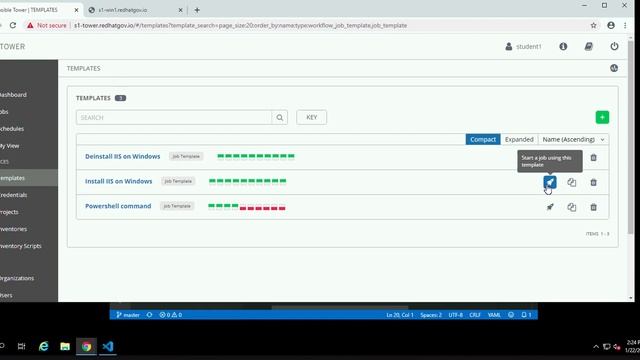The width and height of the screenshot is (640, 360).
Task: Delete the Deinstall IIS on Windows template
Action: [593, 158]
